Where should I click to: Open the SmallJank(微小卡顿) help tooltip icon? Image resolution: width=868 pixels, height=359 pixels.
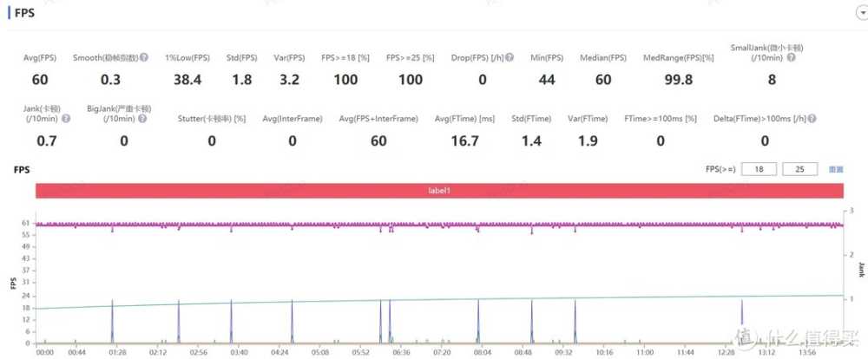coord(791,57)
